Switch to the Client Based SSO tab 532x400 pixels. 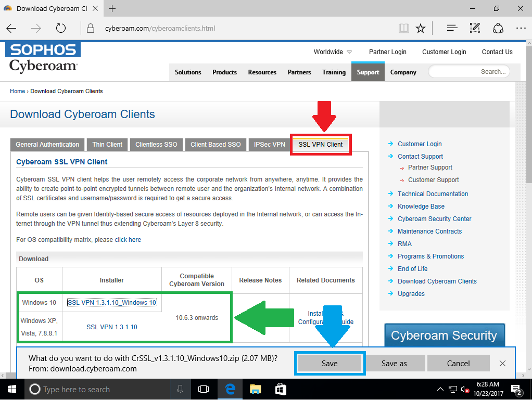[x=216, y=145]
